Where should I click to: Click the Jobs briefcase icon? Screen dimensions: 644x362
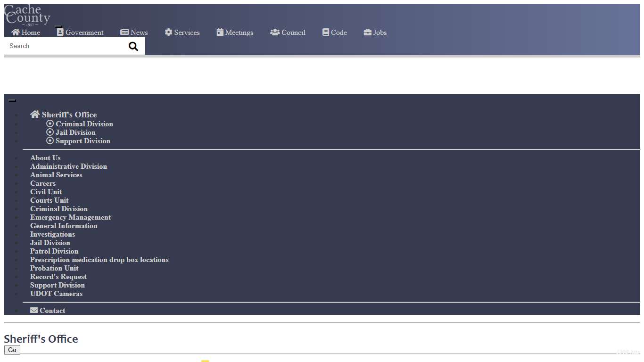[x=368, y=32]
